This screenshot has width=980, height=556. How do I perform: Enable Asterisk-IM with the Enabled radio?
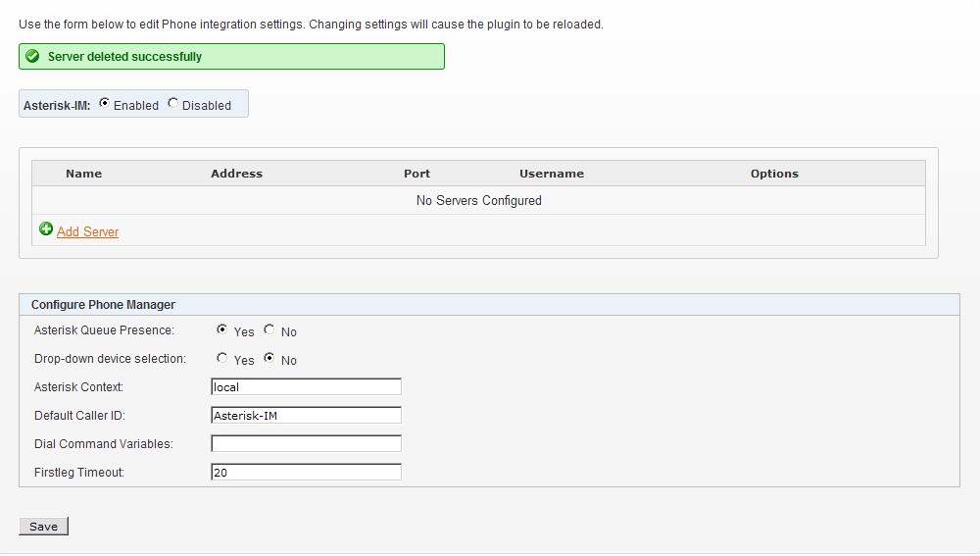[105, 104]
